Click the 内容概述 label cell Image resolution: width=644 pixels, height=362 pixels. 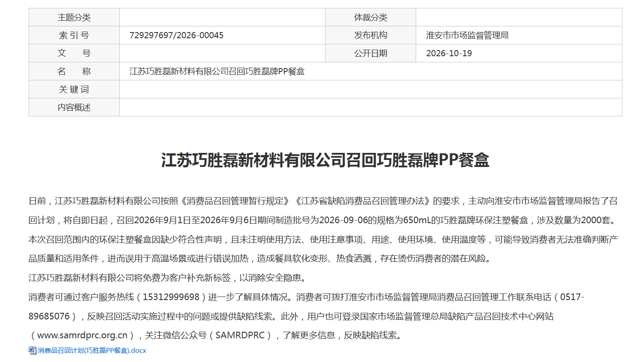click(74, 107)
